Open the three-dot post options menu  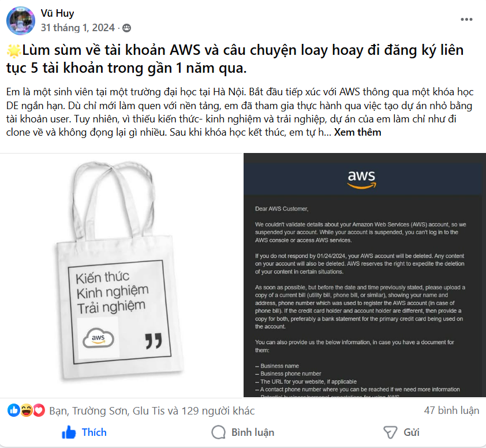click(466, 20)
